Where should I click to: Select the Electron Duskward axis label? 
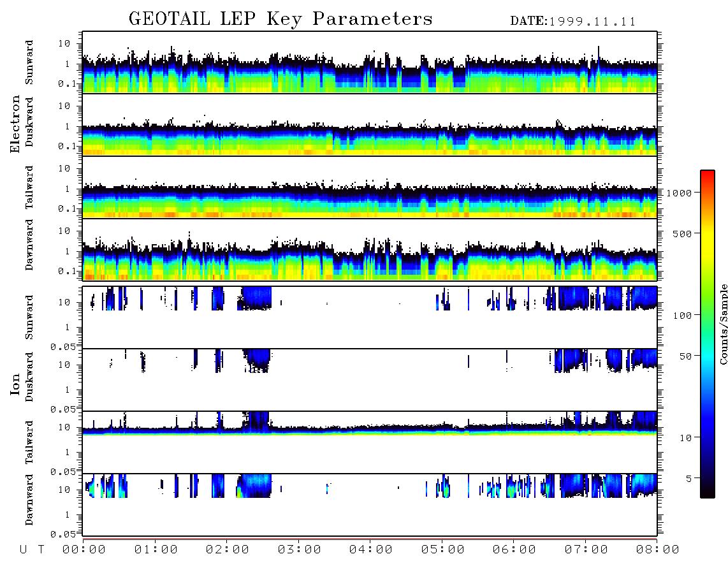click(x=29, y=122)
